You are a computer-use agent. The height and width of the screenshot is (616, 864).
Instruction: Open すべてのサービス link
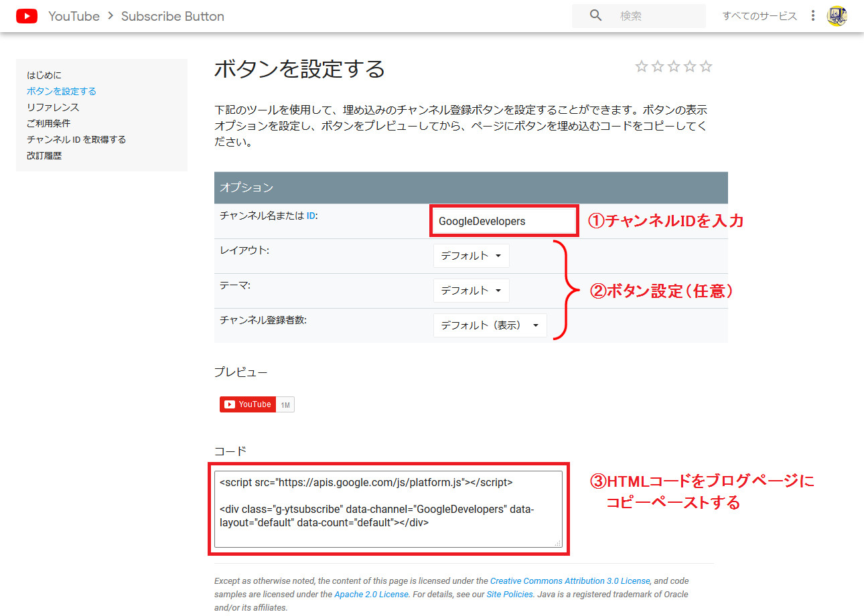760,16
